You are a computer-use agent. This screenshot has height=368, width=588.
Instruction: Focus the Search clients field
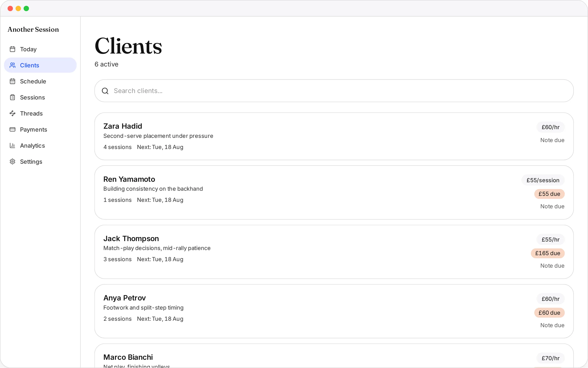[x=334, y=91]
